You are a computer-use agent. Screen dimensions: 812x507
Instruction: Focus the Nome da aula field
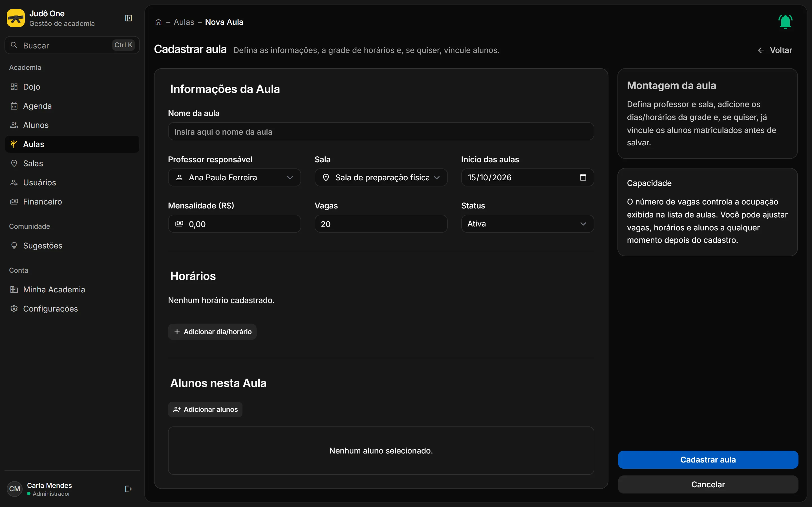(x=381, y=132)
